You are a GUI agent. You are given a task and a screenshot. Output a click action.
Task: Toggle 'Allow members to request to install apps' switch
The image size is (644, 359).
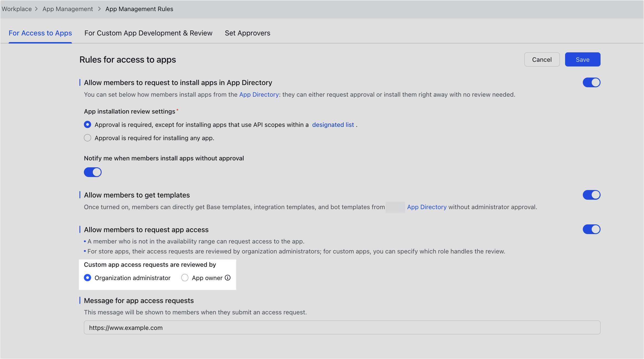click(591, 83)
